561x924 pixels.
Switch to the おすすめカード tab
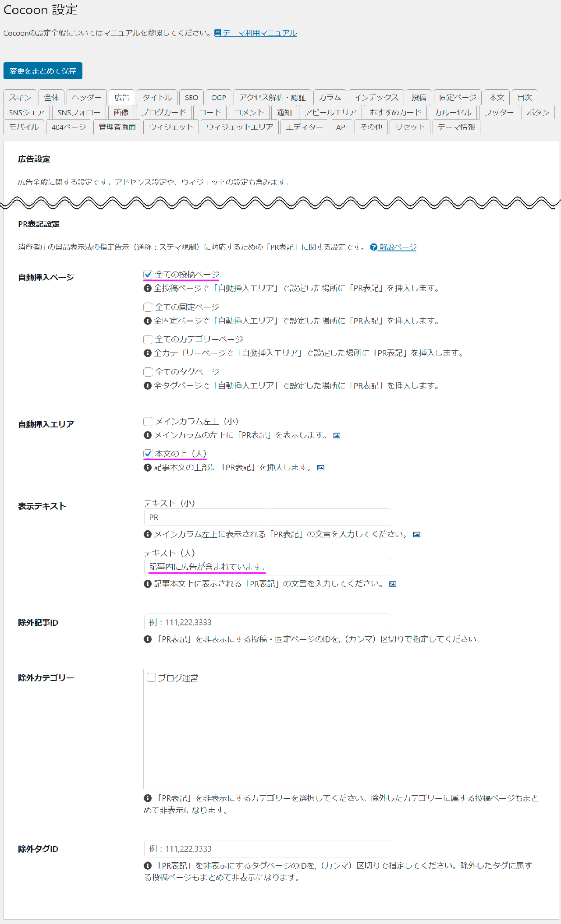click(x=395, y=112)
